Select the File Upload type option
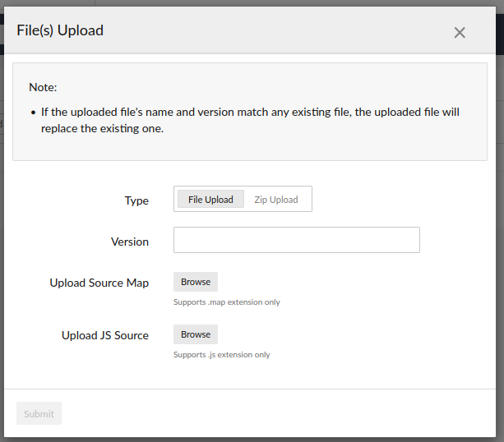504x442 pixels. coord(210,200)
